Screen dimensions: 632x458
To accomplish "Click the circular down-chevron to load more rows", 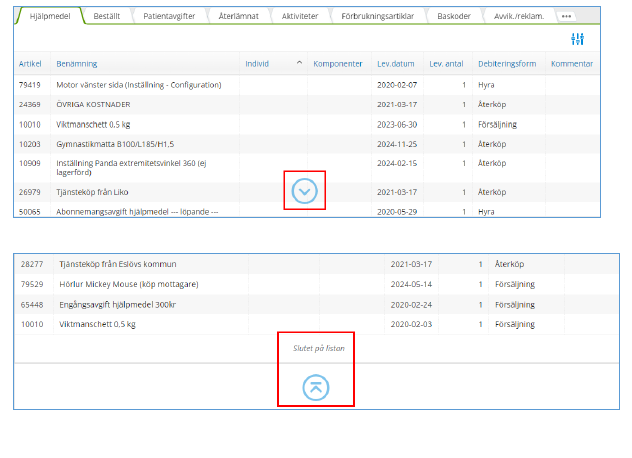I will [305, 190].
